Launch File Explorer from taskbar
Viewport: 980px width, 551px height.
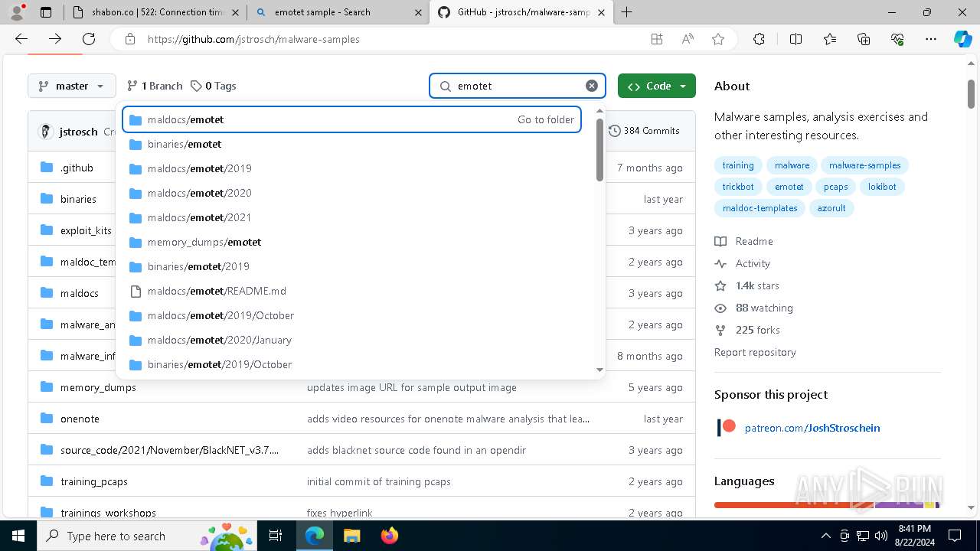(x=351, y=536)
